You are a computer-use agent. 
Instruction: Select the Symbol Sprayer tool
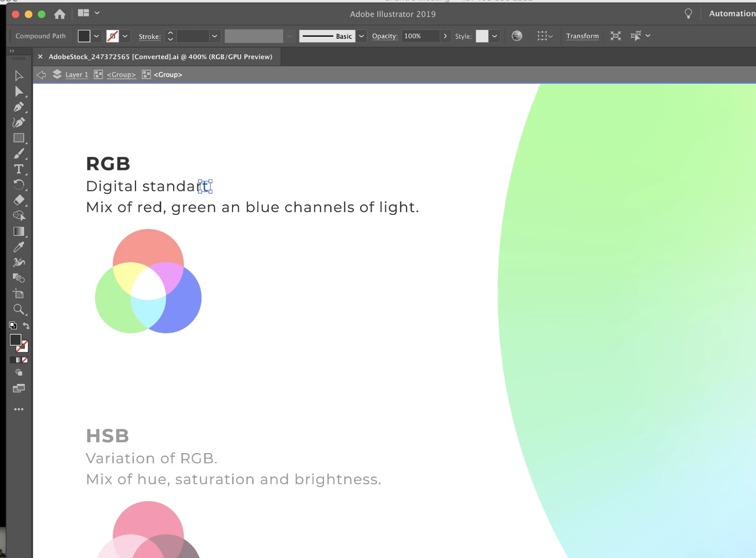pyautogui.click(x=19, y=262)
